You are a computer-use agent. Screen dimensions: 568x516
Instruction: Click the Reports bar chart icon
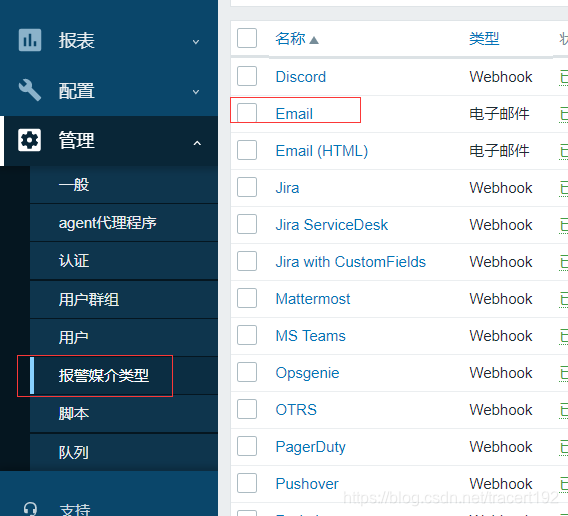(30, 40)
